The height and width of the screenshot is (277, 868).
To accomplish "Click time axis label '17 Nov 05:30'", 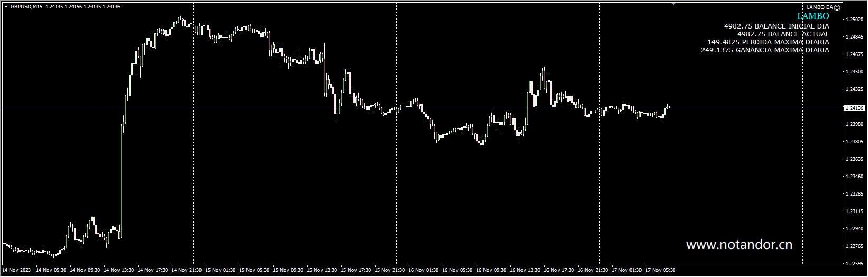I will tap(661, 270).
